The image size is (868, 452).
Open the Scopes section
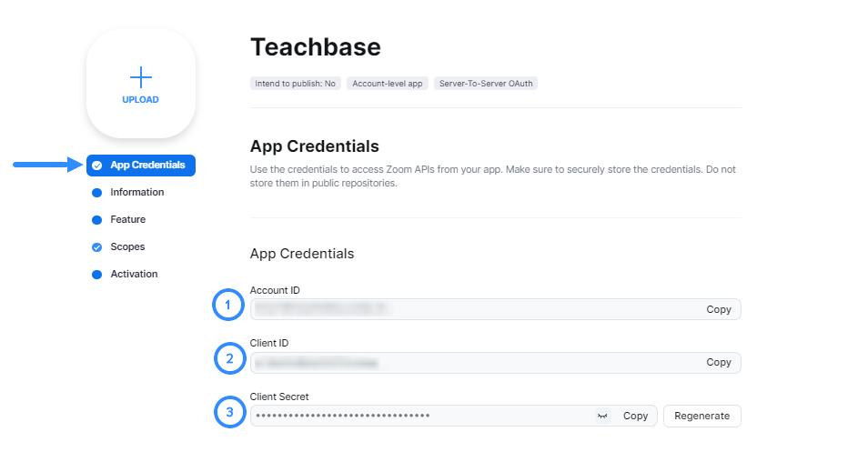tap(127, 246)
